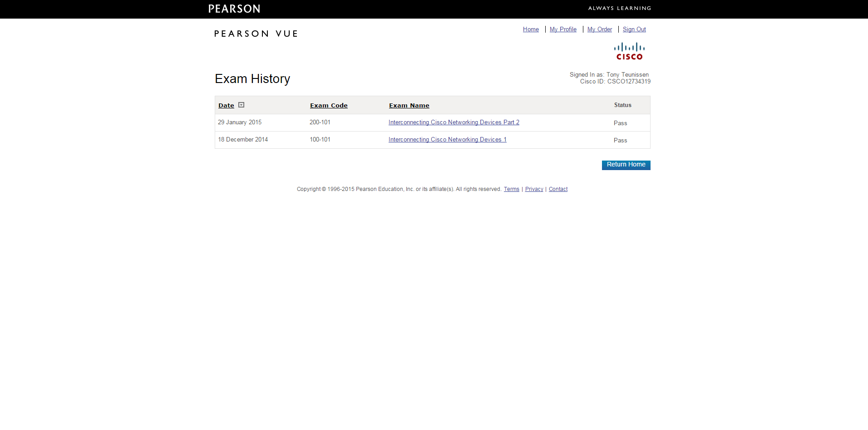Click the Signed In as Tony Teunissen text

pyautogui.click(x=609, y=75)
